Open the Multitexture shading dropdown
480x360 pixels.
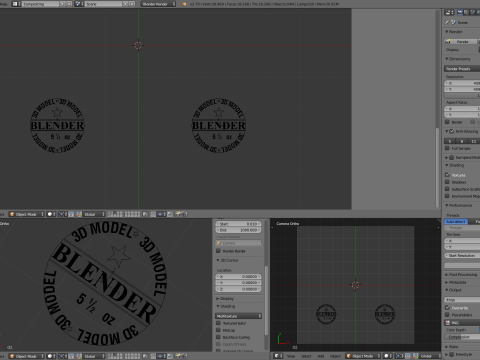pyautogui.click(x=239, y=316)
